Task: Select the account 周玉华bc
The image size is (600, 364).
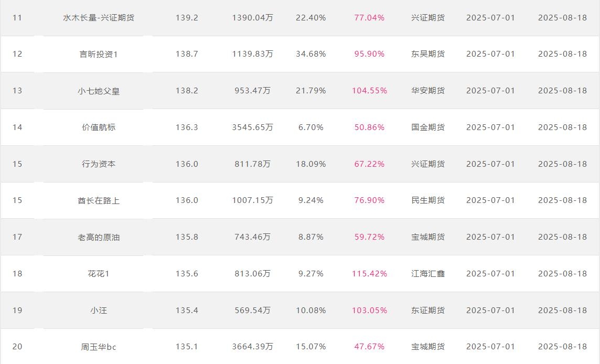Action: tap(99, 347)
